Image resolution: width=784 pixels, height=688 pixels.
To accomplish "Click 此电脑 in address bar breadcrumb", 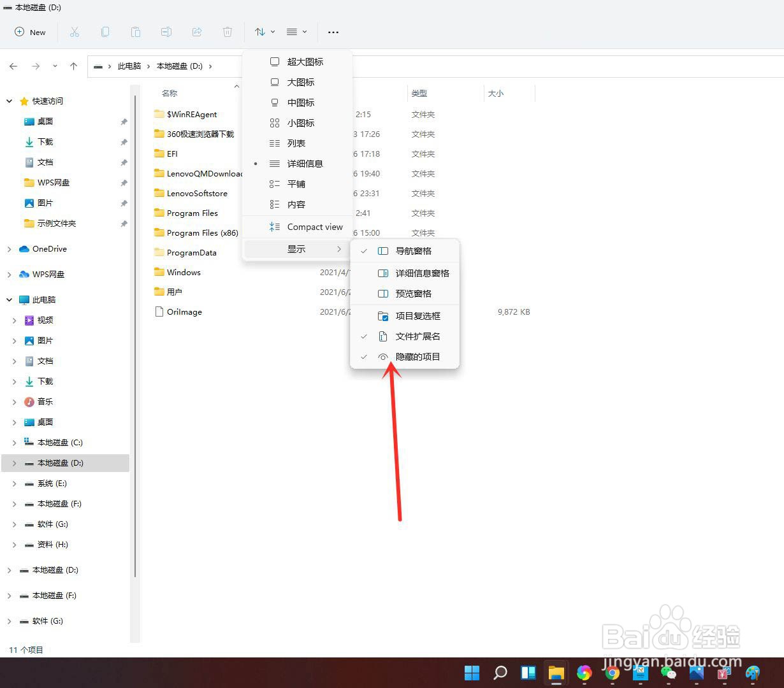I will tap(129, 66).
